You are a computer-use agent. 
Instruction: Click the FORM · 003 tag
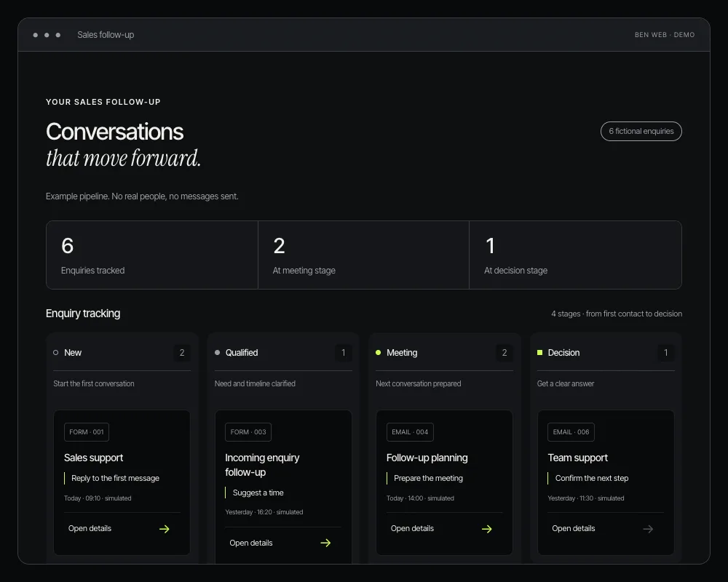(248, 432)
